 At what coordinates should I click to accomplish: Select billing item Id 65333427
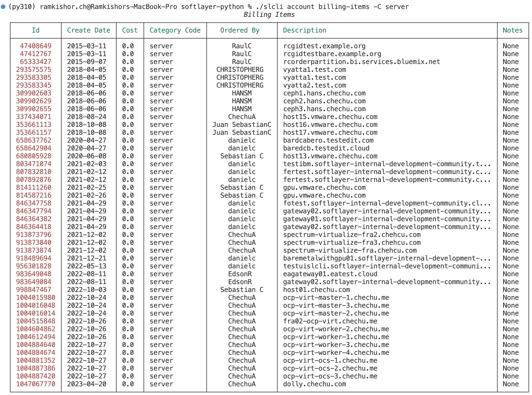[x=36, y=62]
